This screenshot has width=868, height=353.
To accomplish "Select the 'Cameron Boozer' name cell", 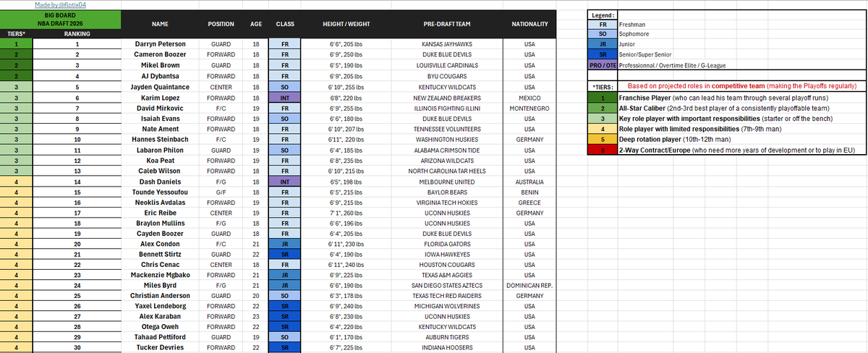I will pos(161,54).
